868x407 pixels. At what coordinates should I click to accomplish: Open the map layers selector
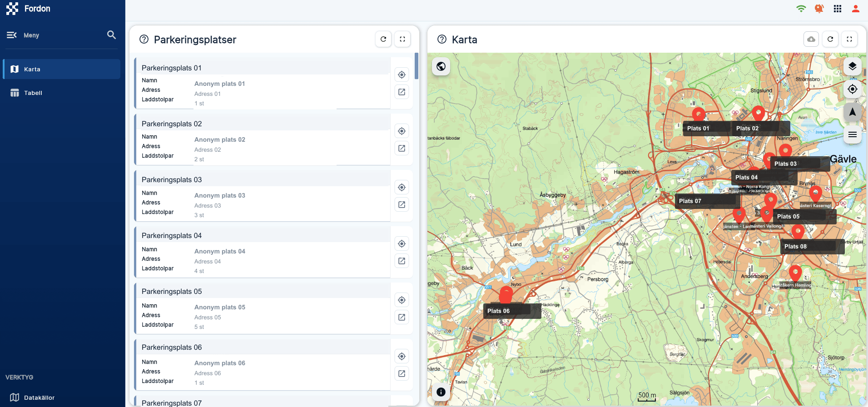[853, 66]
